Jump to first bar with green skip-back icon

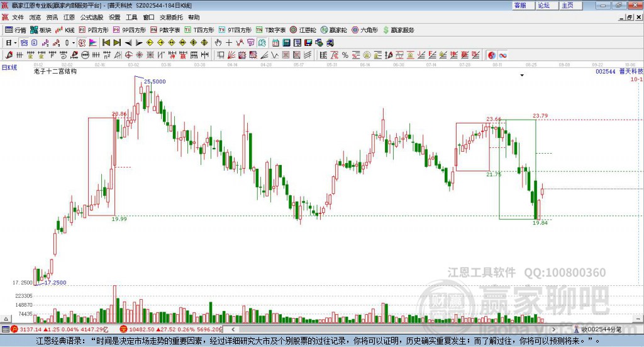pos(106,43)
